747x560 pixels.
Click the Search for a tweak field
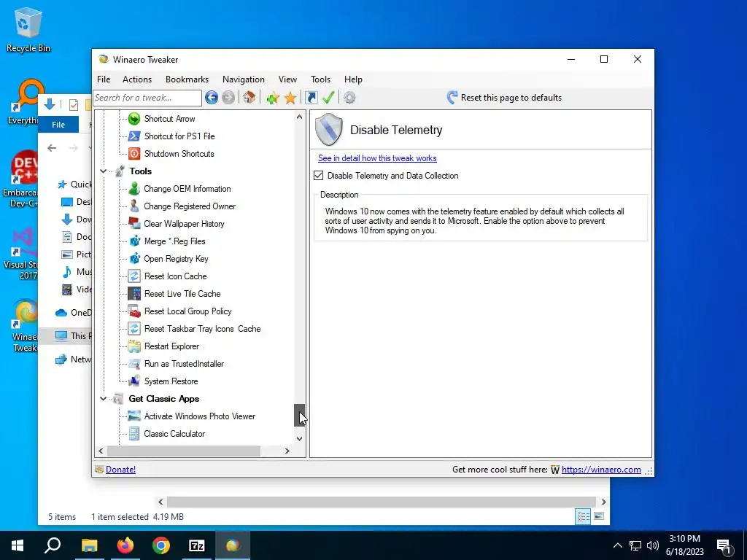(x=147, y=98)
